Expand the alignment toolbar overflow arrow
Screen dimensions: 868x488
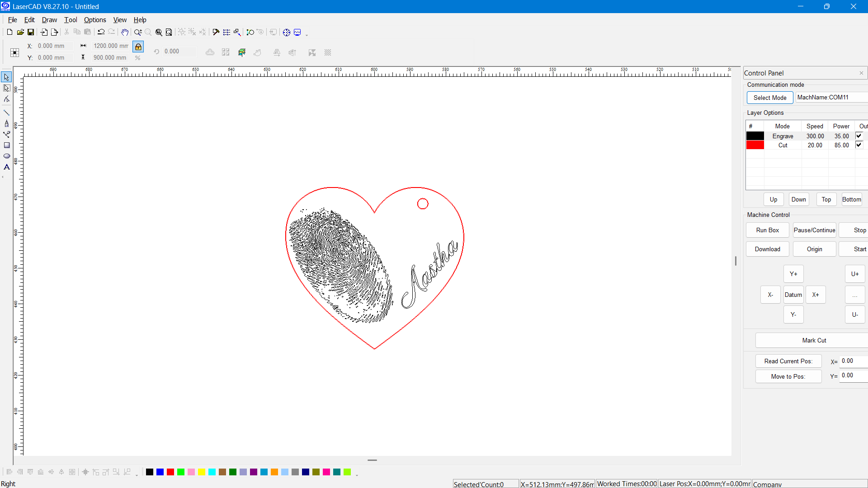tap(137, 474)
